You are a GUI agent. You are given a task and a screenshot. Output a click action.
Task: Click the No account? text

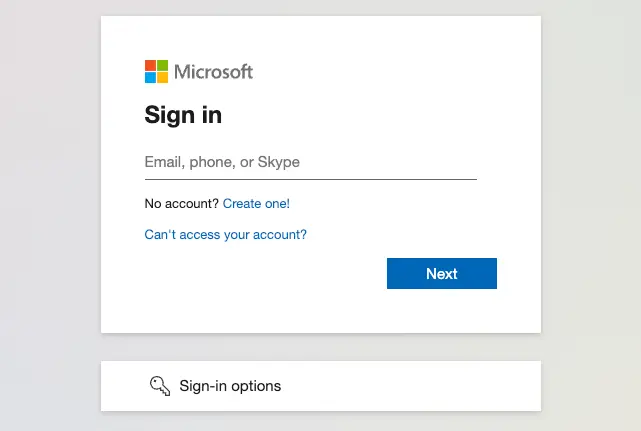point(181,204)
